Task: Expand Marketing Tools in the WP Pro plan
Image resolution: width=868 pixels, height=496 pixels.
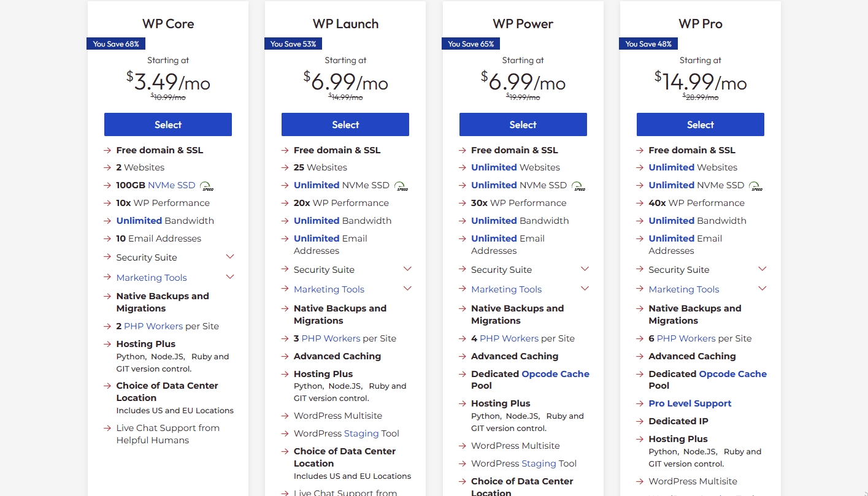Action: (762, 288)
